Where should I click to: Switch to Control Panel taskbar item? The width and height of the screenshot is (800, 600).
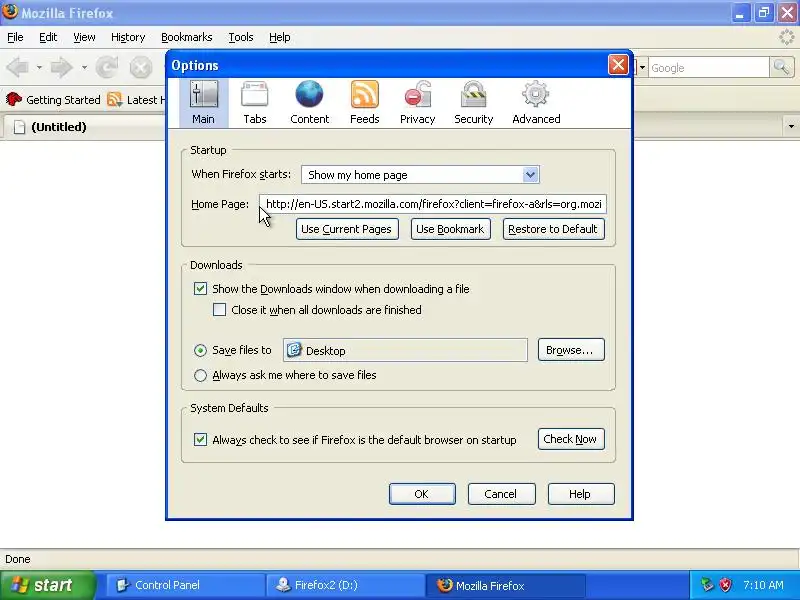pos(186,585)
